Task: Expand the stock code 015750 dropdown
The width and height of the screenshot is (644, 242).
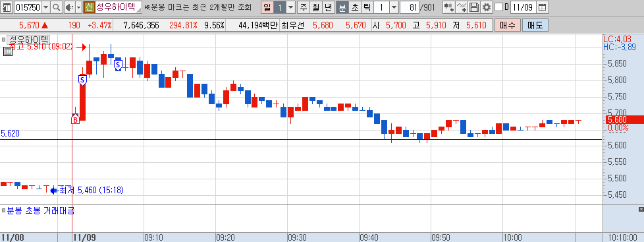Action: coord(45,7)
